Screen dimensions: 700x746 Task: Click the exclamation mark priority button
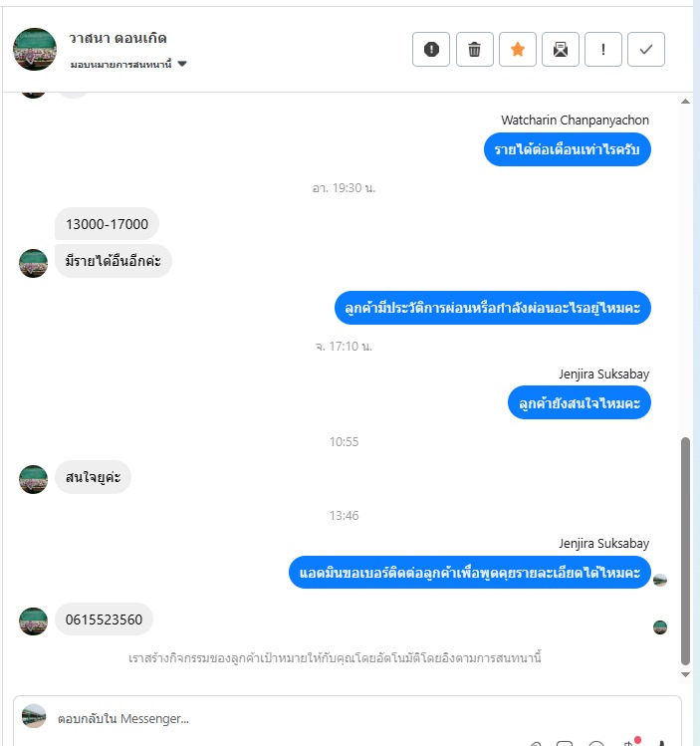click(x=603, y=50)
